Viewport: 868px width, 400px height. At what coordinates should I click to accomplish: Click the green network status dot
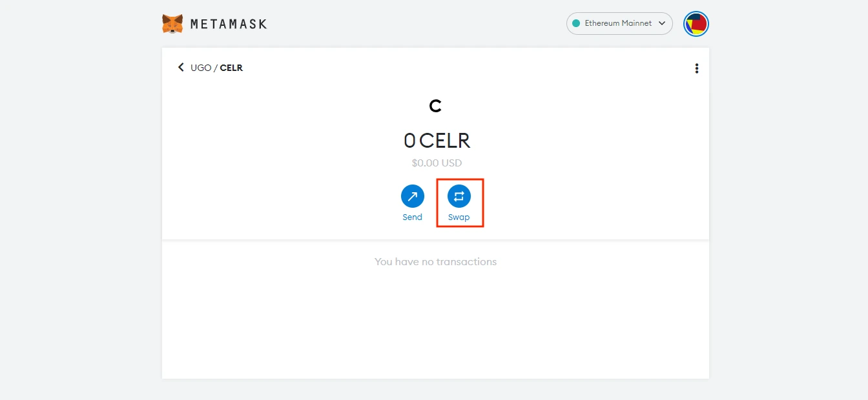coord(576,23)
